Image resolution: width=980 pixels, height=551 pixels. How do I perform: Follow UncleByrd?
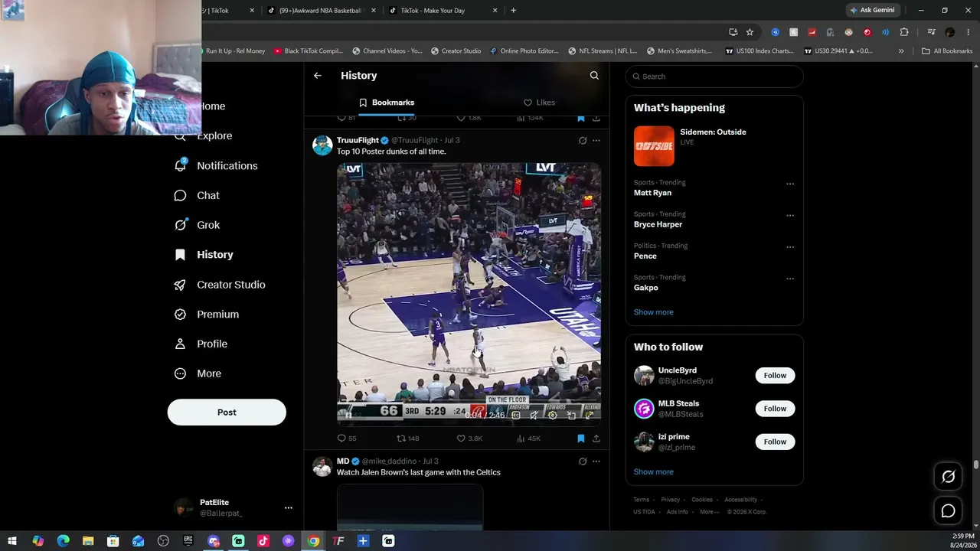click(x=775, y=376)
